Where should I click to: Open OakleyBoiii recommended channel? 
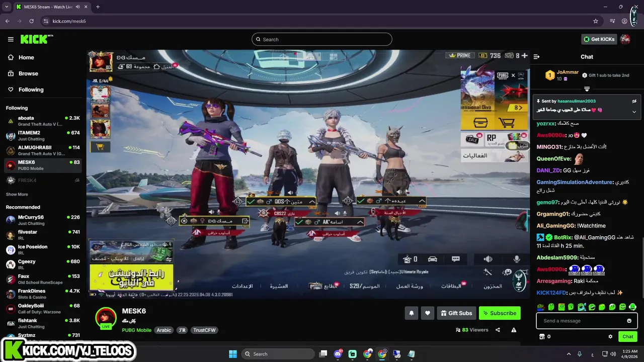tap(43, 308)
